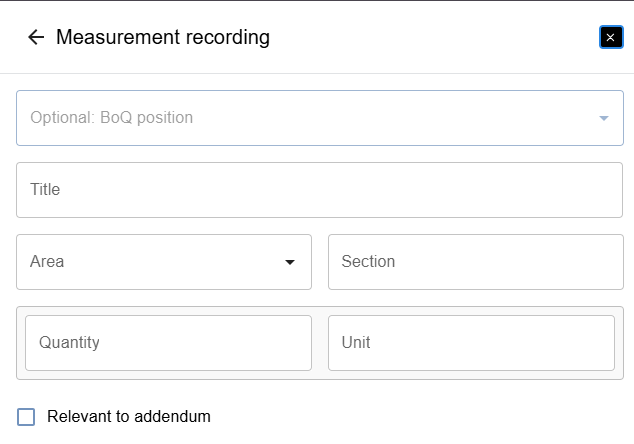Click the 'Unit' placeholder text

click(x=356, y=343)
